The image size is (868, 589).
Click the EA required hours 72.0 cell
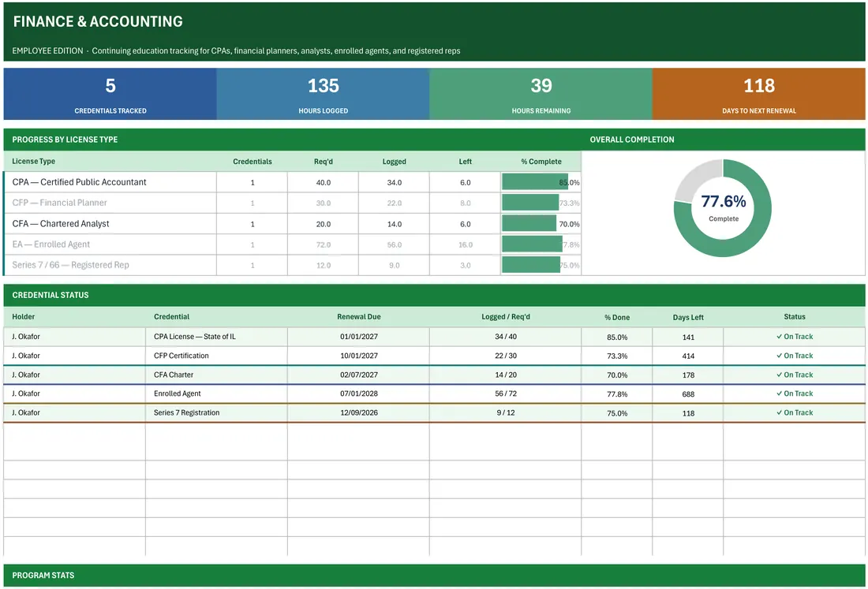pyautogui.click(x=324, y=244)
